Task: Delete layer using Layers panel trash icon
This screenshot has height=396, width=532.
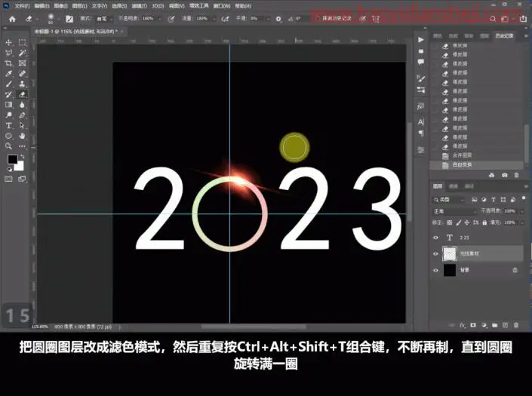Action: 516,325
